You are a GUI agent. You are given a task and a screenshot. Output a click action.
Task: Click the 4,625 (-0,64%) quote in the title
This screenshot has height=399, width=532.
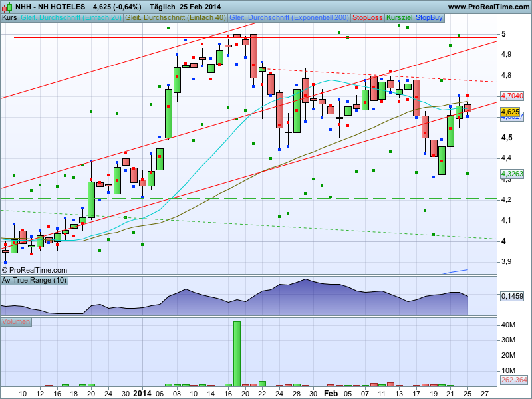click(117, 7)
